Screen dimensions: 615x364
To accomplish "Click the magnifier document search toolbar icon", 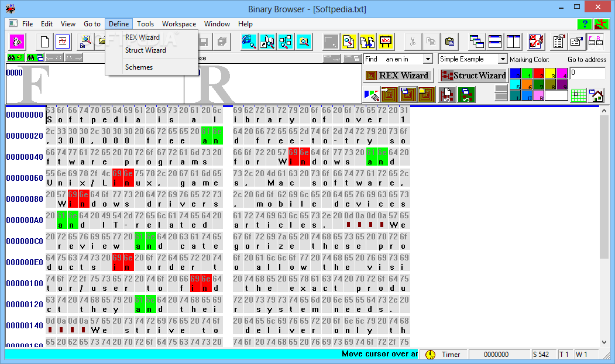I will point(85,41).
